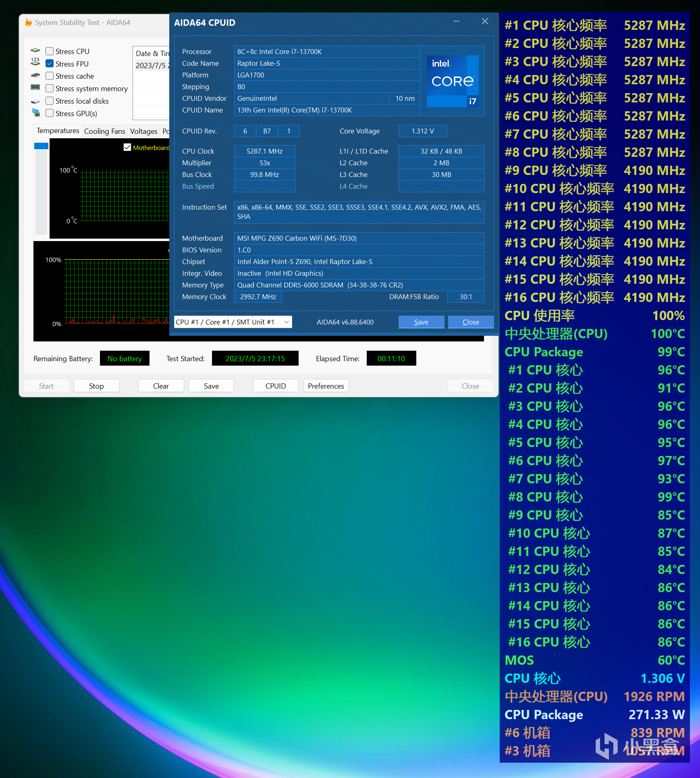Click the DRAM:FSB Ratio value 30:1
Image resolution: width=700 pixels, height=778 pixels.
466,297
